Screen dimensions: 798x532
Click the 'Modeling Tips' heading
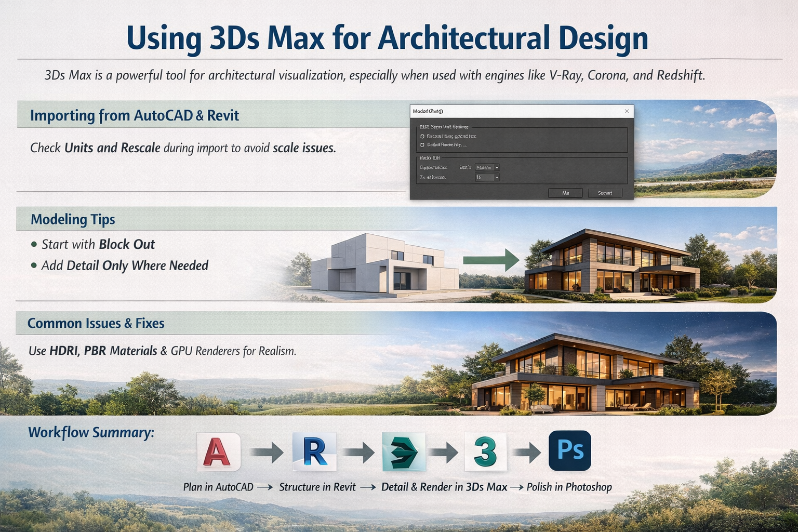point(73,219)
